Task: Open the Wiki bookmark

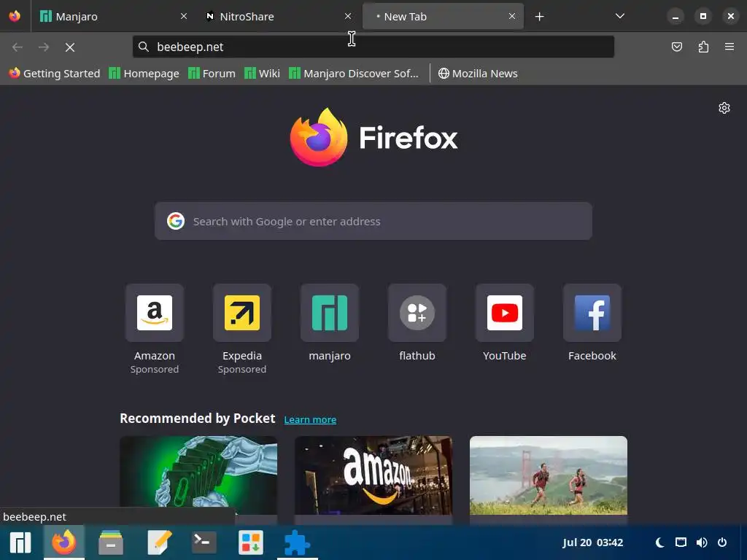Action: click(262, 74)
